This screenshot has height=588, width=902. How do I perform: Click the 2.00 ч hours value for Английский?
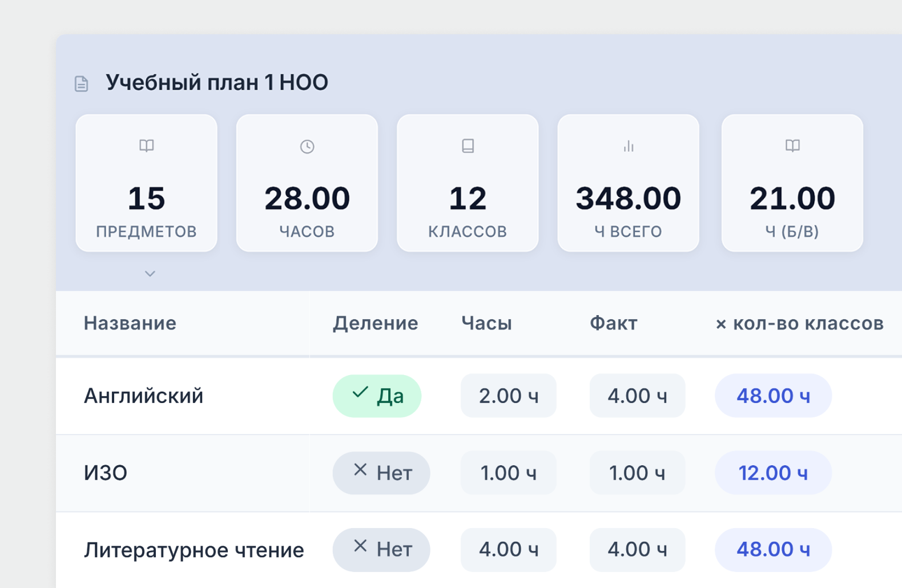click(x=509, y=396)
